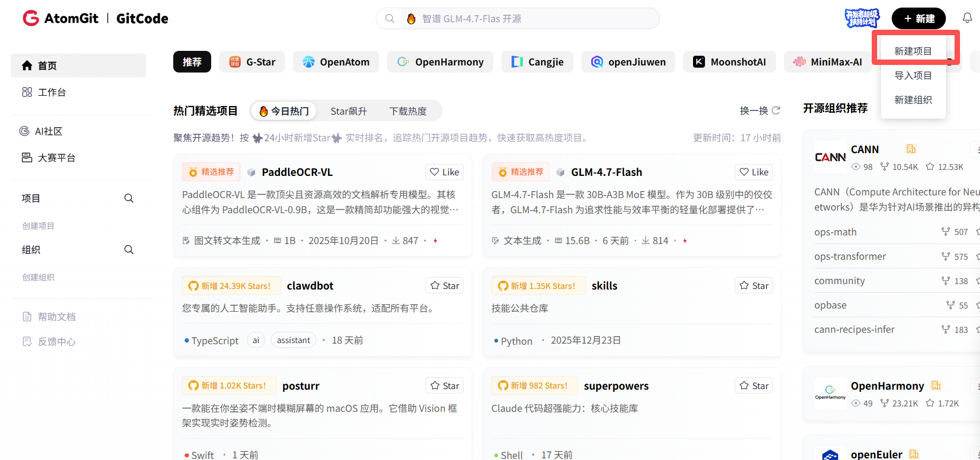Search projects via 项目 magnifier icon
This screenshot has height=460, width=980.
129,198
